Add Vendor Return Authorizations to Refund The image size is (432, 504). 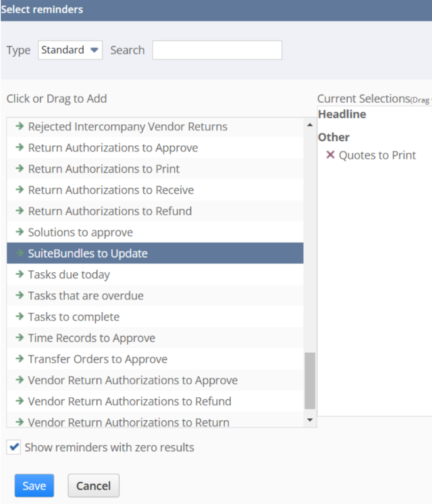129,401
